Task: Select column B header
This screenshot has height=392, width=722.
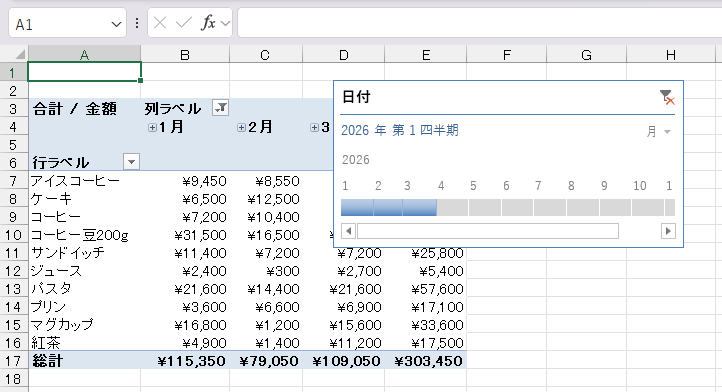Action: coord(185,55)
